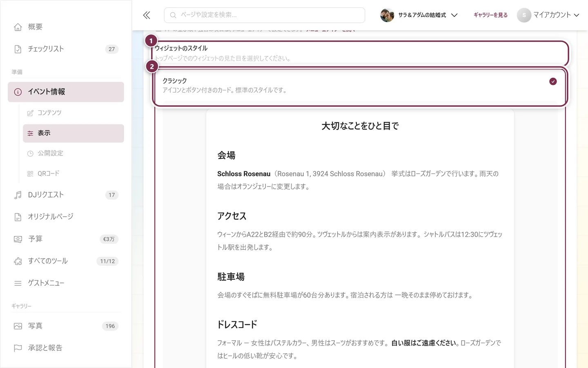588x368 pixels.
Task: Open the QRコード sub-page
Action: click(73, 174)
